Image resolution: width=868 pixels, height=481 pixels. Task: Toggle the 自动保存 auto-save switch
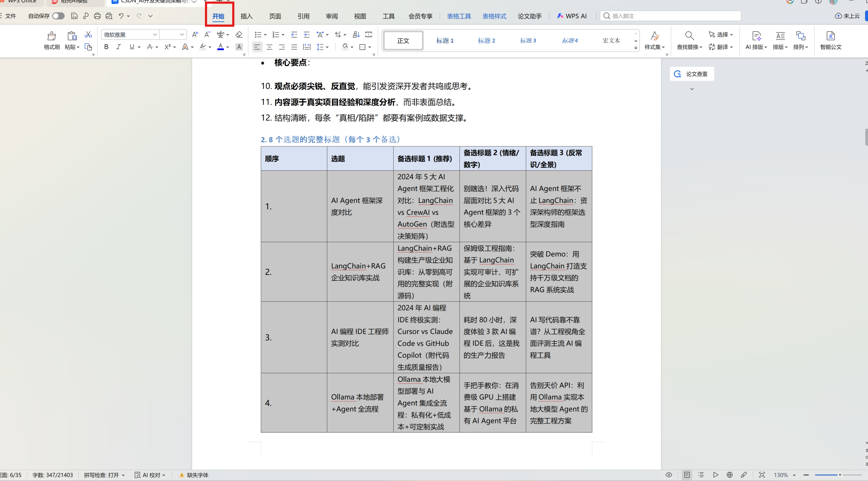coord(58,16)
